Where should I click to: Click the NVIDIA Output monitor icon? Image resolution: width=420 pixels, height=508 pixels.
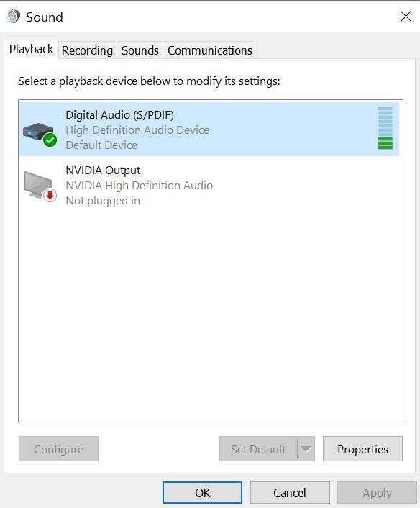click(38, 185)
